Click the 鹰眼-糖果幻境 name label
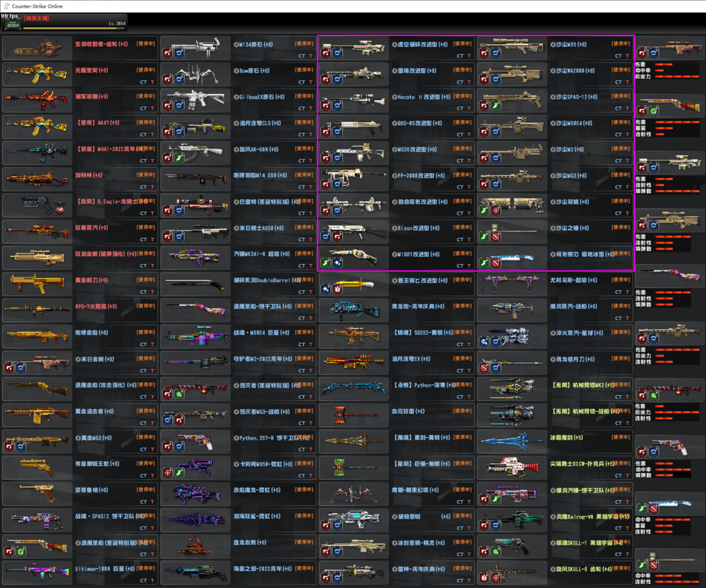 pos(415,490)
